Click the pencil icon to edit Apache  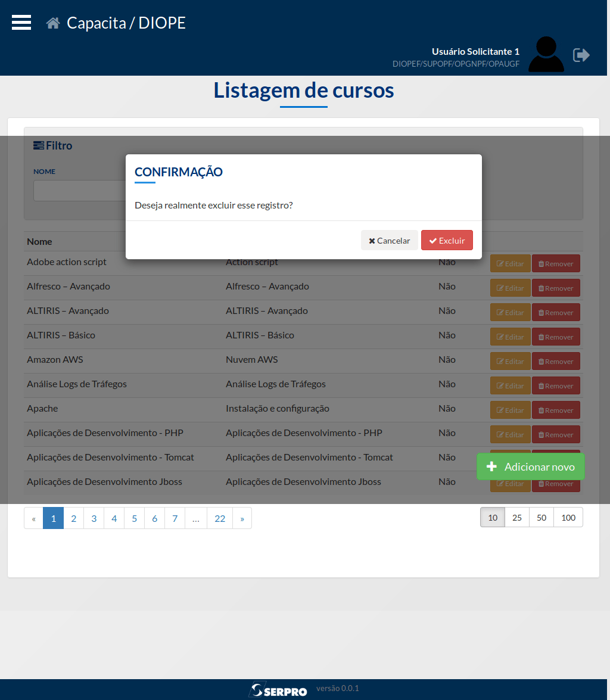[501, 410]
